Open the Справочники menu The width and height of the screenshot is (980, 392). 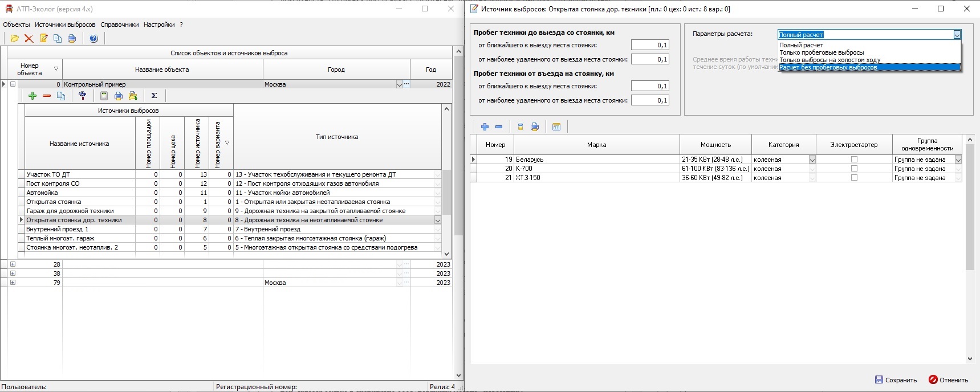(119, 24)
